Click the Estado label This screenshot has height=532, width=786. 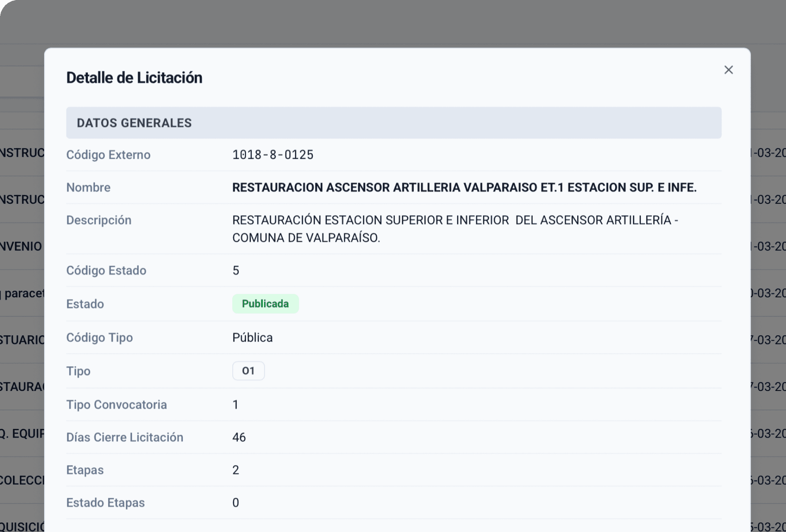click(85, 304)
